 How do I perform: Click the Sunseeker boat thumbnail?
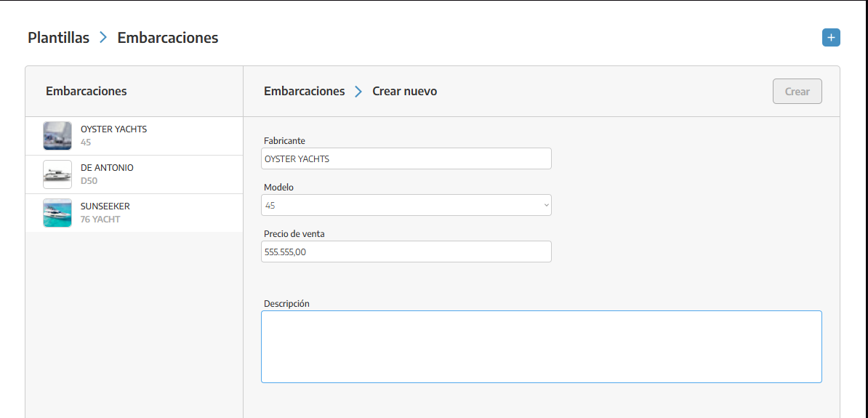point(57,213)
